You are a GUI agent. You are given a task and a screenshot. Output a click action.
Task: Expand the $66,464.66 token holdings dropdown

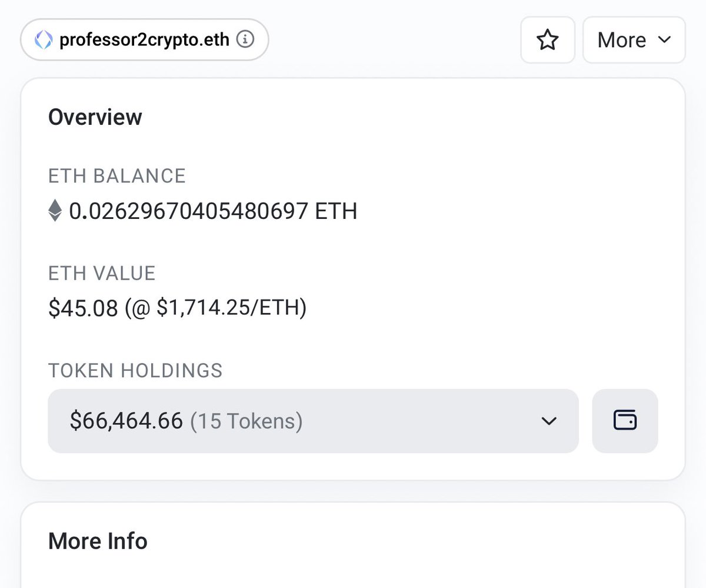point(313,421)
